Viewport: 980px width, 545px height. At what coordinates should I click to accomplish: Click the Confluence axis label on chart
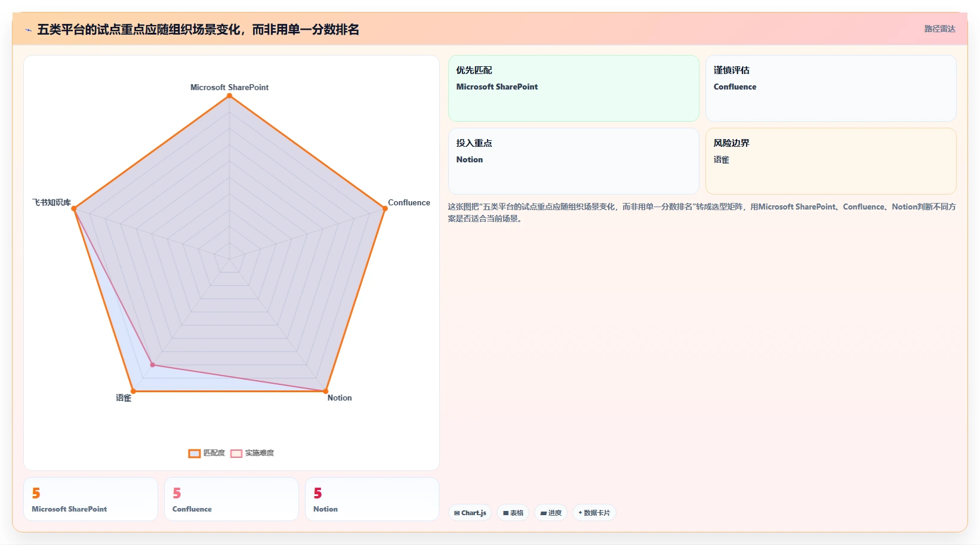point(409,202)
